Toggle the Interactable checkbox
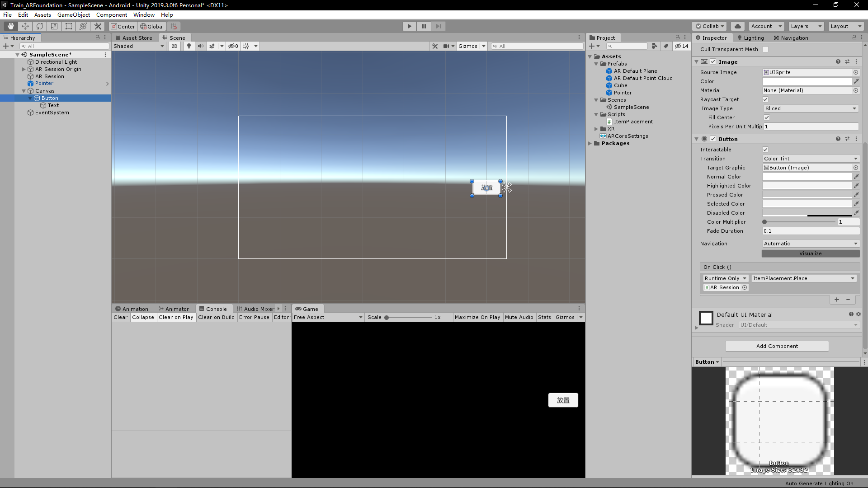The width and height of the screenshot is (868, 488). (765, 150)
